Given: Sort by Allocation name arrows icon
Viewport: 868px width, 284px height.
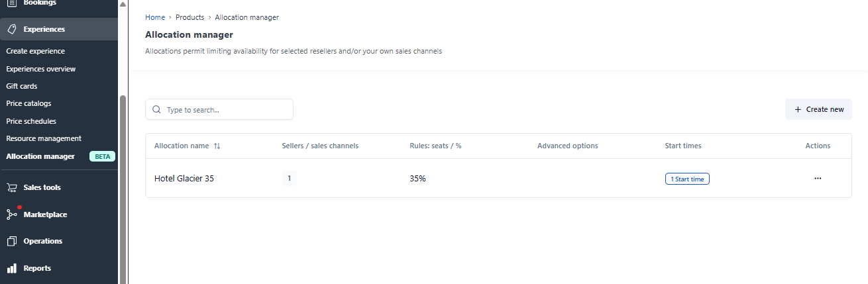Looking at the screenshot, I should pyautogui.click(x=217, y=146).
